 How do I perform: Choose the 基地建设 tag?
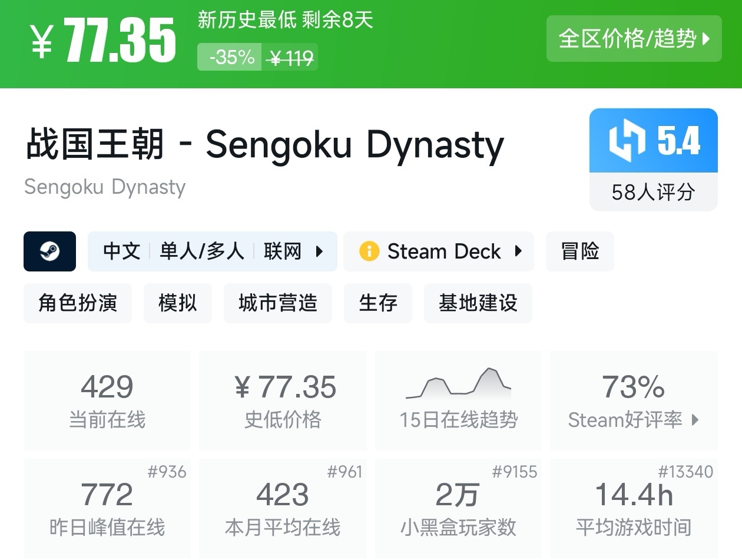(478, 303)
